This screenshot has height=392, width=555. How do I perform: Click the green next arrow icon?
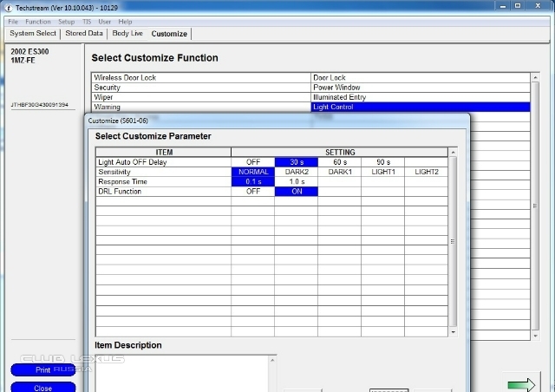pos(524,384)
